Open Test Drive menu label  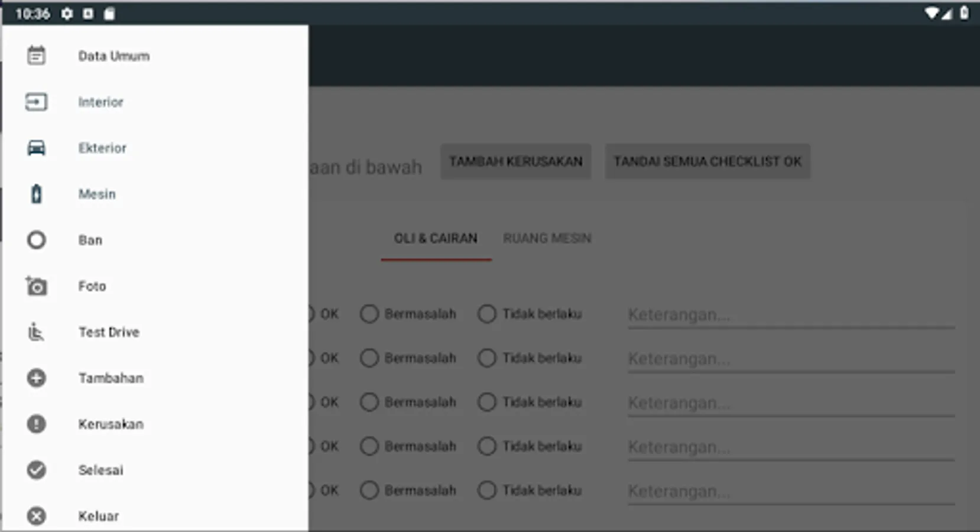click(x=109, y=332)
